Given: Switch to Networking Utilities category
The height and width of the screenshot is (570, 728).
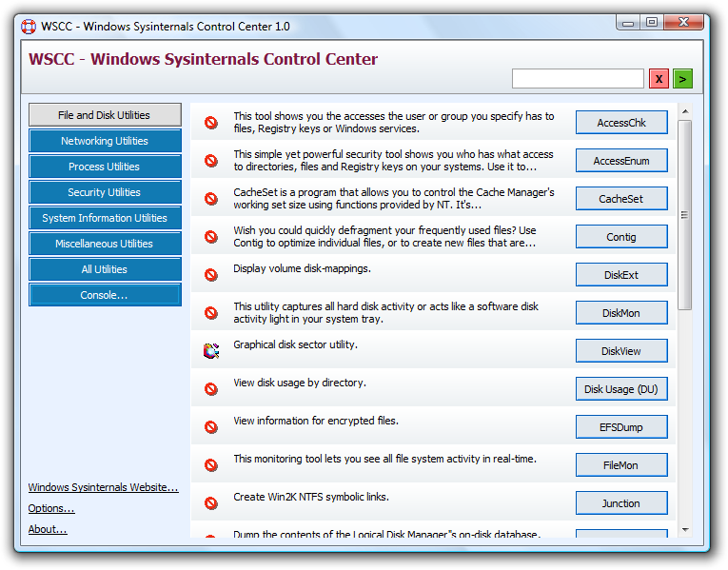Looking at the screenshot, I should coord(105,141).
